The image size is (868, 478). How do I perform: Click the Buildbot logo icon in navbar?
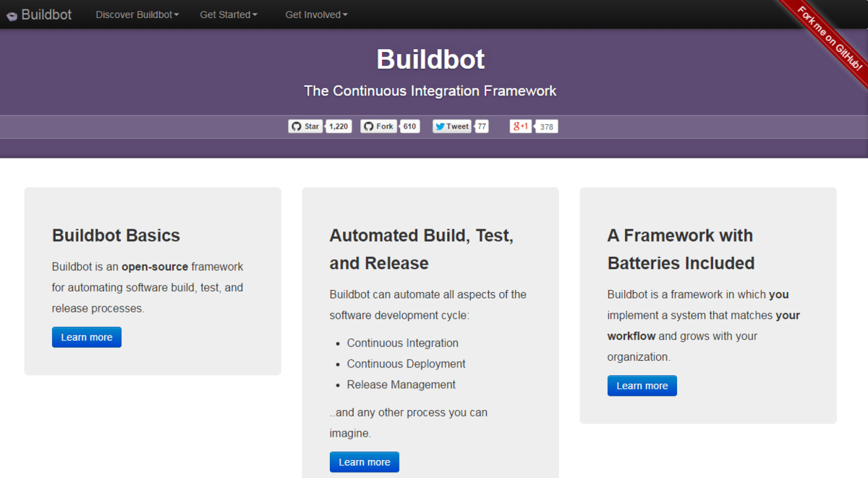12,15
